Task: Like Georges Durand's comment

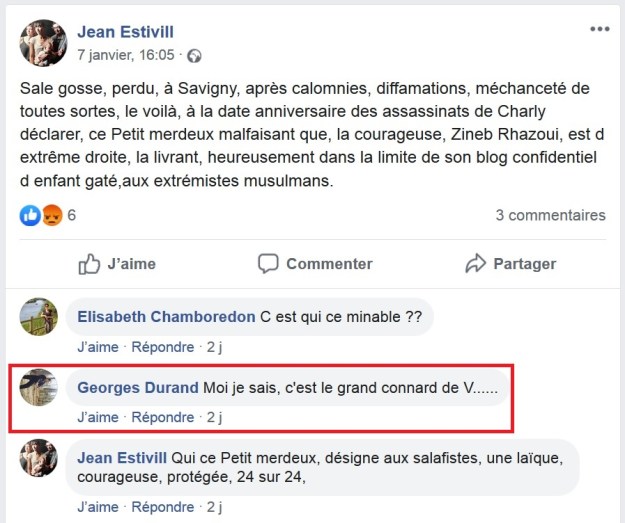Action: point(97,417)
